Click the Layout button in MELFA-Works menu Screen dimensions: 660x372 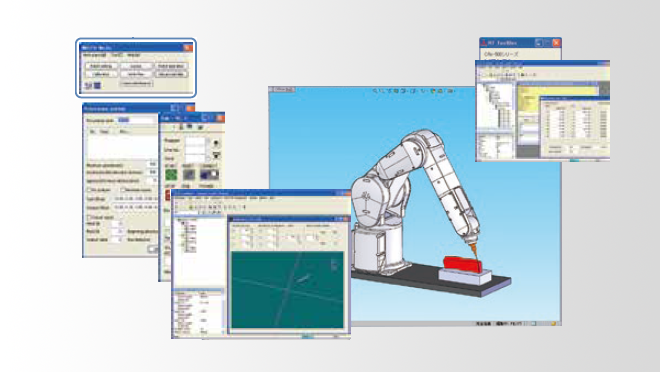point(136,66)
